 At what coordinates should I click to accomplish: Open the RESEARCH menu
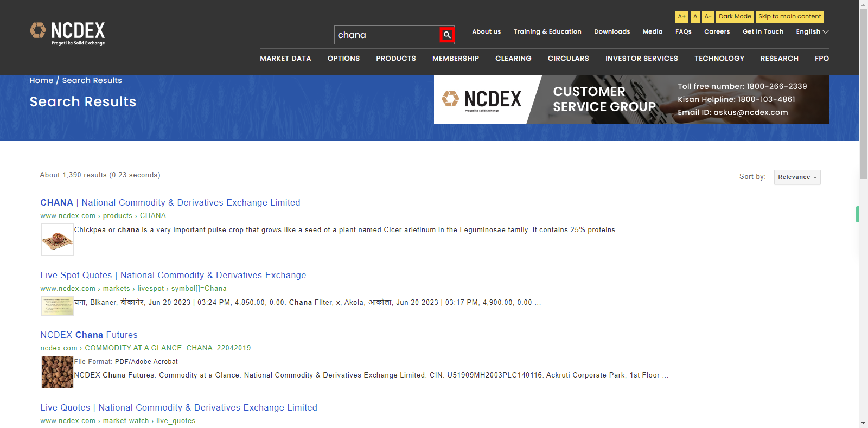tap(780, 58)
